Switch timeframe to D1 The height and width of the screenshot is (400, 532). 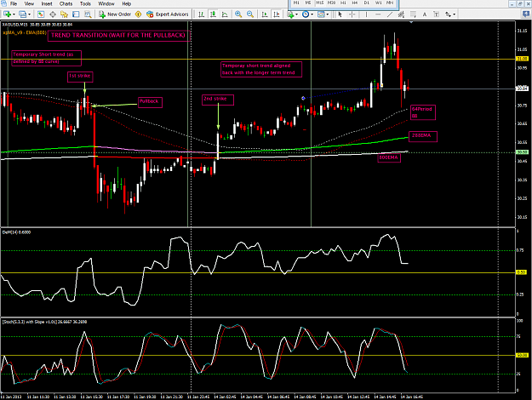366,3
